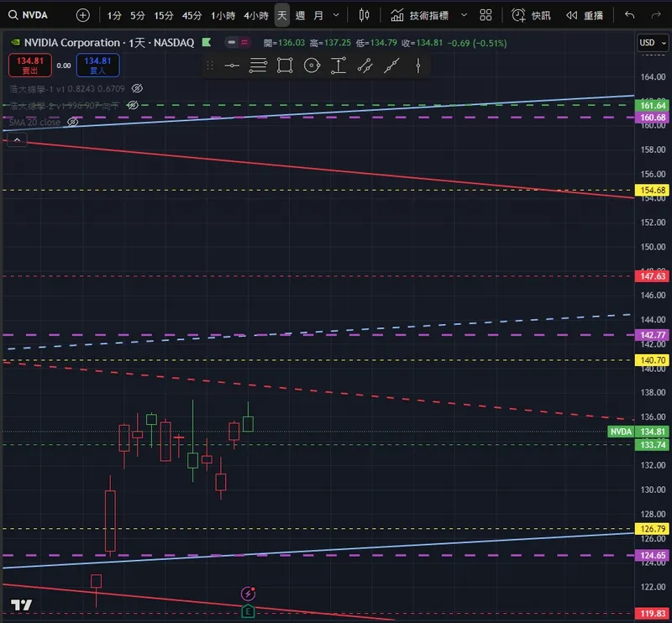Viewport: 672px width, 623px height.
Task: Start bar replay with 重播
Action: (584, 16)
